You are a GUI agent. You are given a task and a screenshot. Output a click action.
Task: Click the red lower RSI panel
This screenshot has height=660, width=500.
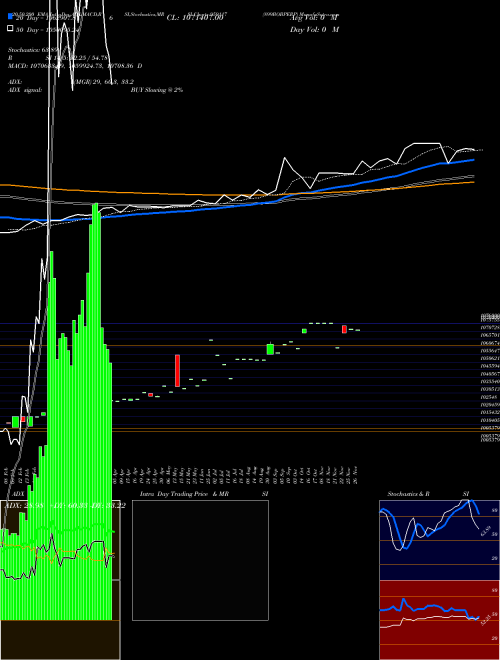[439, 620]
